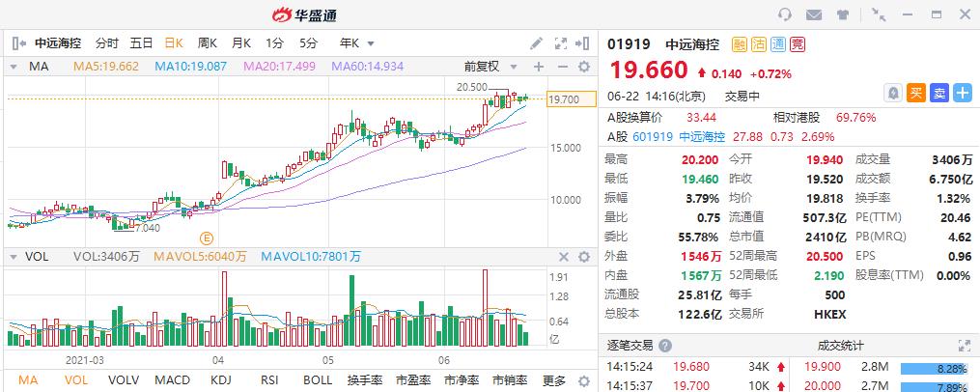Open the skin theme shirt icon
980x392 pixels.
[x=843, y=14]
